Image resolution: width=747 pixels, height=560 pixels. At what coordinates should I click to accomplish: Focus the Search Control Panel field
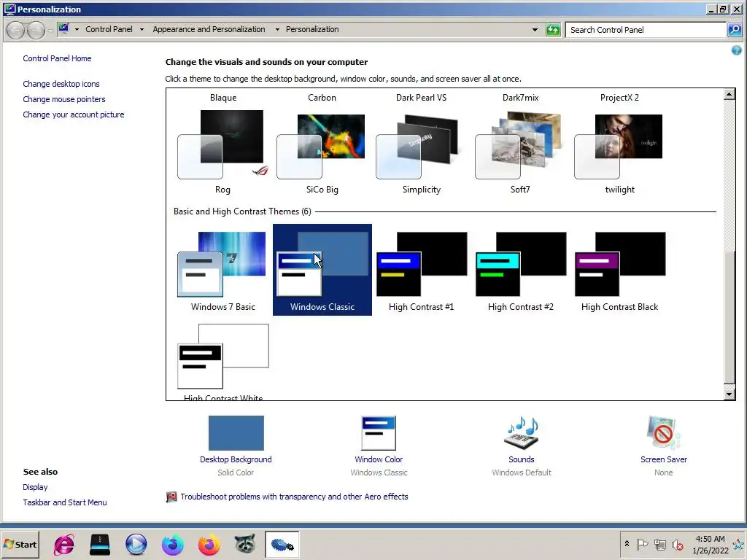click(646, 30)
